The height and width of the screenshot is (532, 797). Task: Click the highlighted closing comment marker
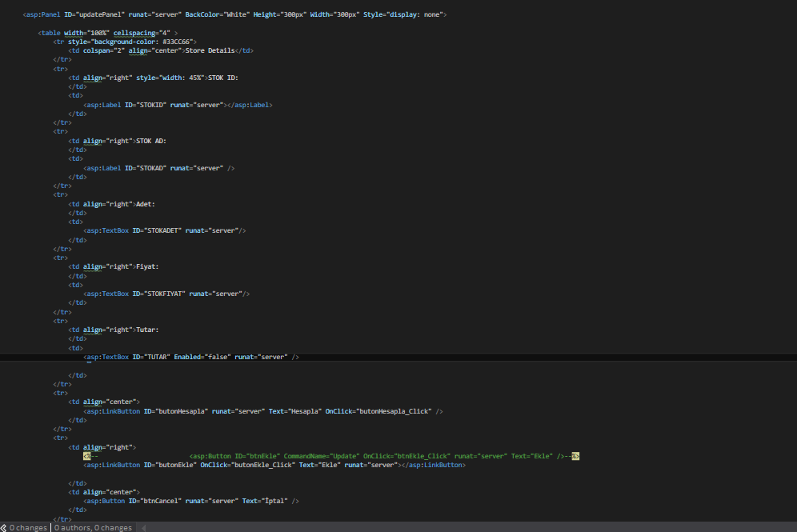(575, 456)
